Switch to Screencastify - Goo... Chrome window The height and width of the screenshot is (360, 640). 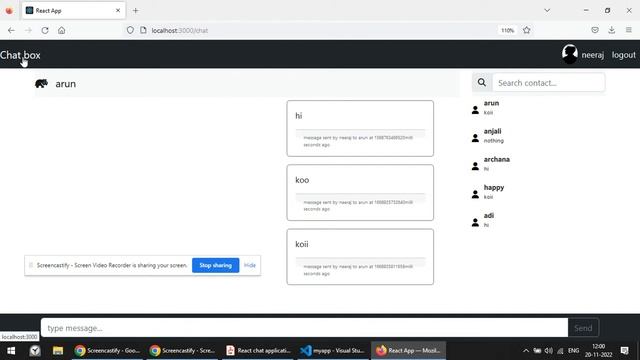[x=107, y=351]
